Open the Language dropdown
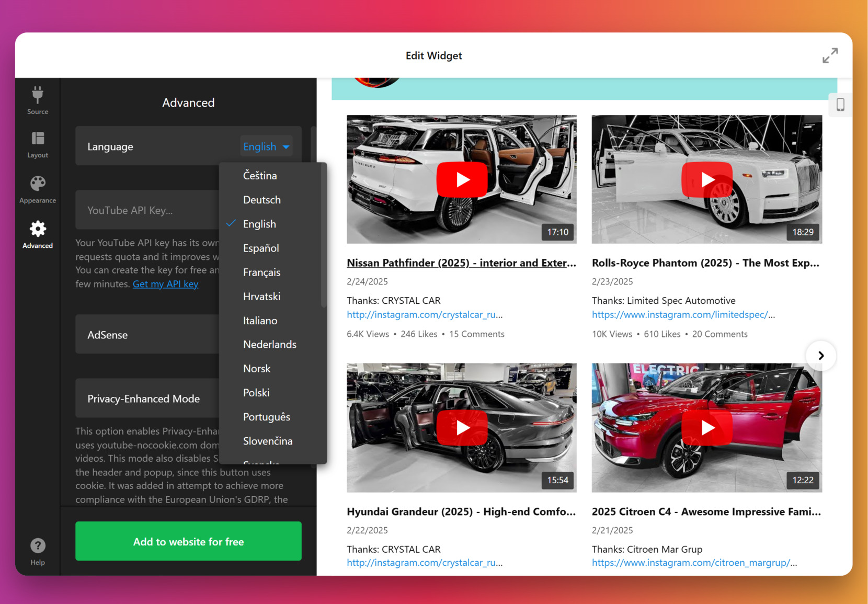The height and width of the screenshot is (604, 868). pyautogui.click(x=266, y=146)
